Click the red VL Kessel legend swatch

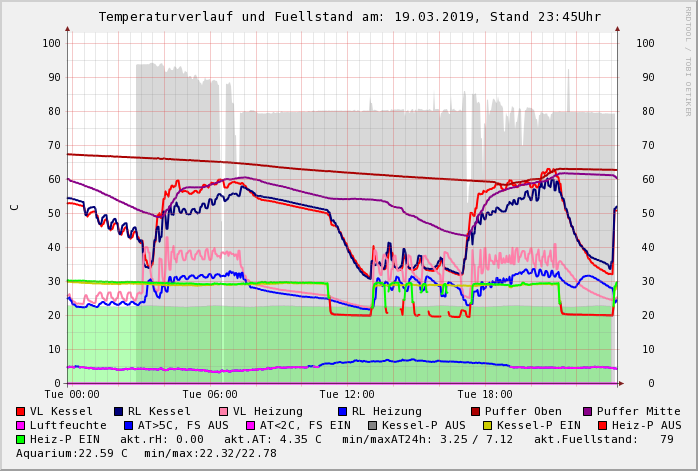(20, 411)
